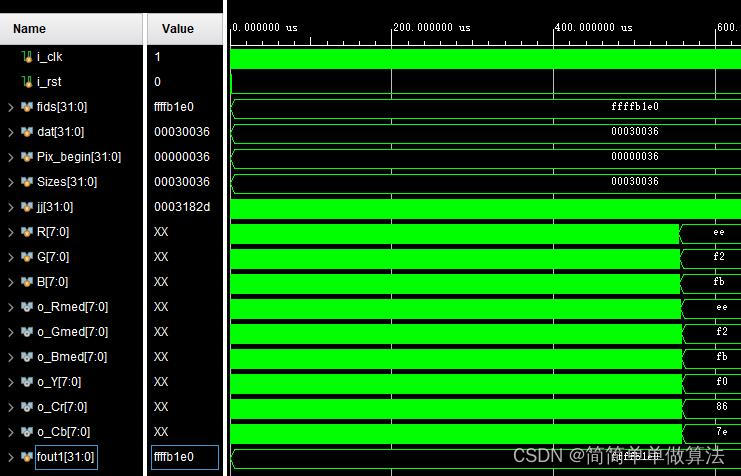Click the i_clk value 1
Screen dimensions: 741x476
[x=157, y=57]
